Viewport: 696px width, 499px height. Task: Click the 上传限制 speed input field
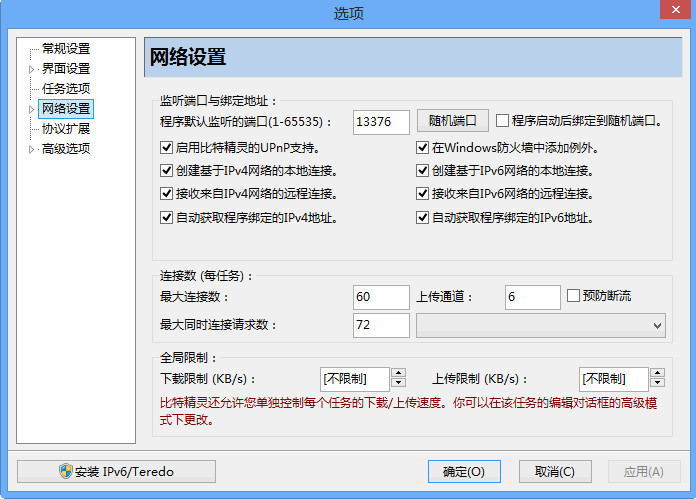[613, 379]
